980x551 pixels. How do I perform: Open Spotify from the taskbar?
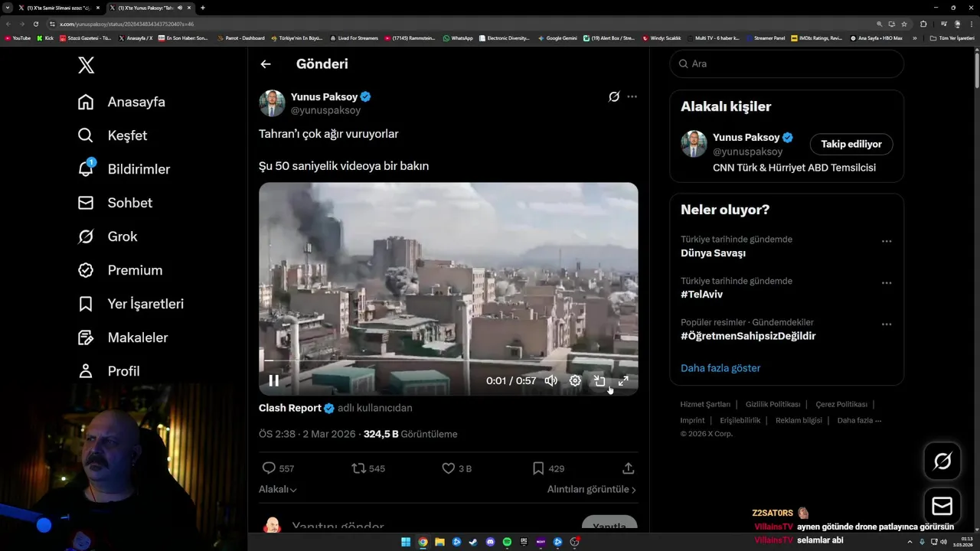click(507, 542)
